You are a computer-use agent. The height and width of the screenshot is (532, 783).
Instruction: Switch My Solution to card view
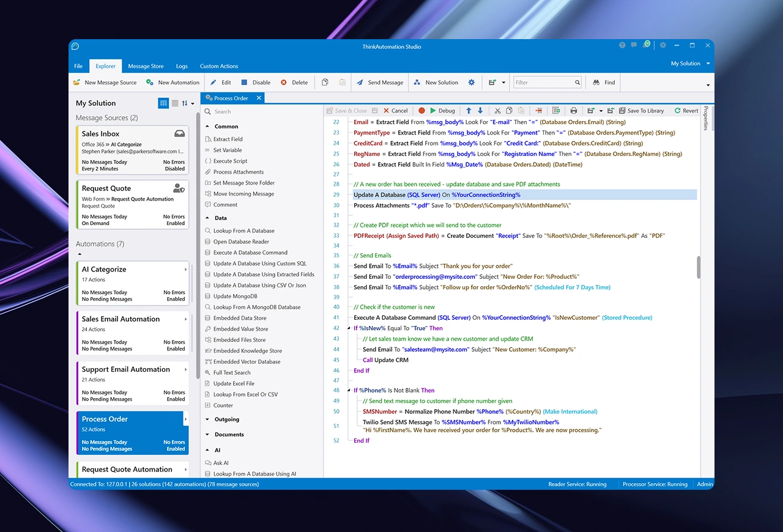pos(163,103)
